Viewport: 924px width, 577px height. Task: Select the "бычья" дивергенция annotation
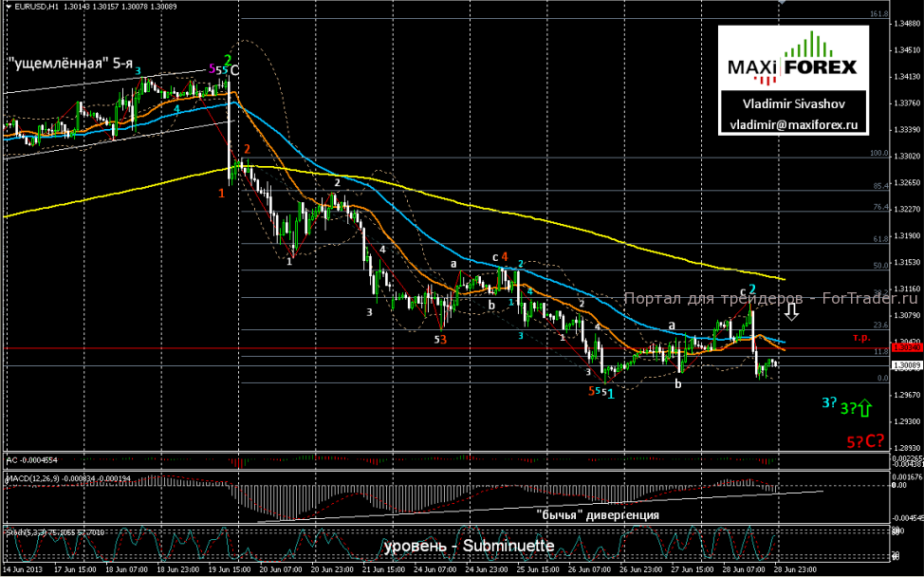[597, 514]
